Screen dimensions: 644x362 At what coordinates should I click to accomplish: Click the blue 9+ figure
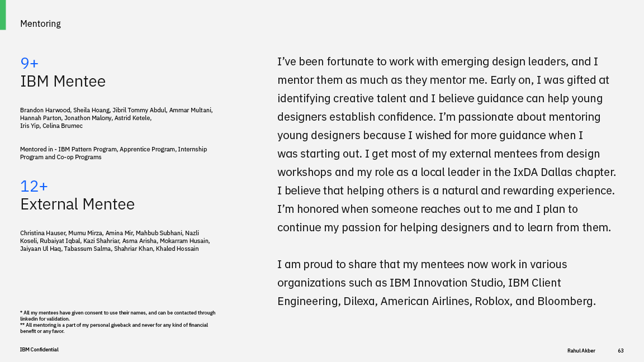click(29, 63)
